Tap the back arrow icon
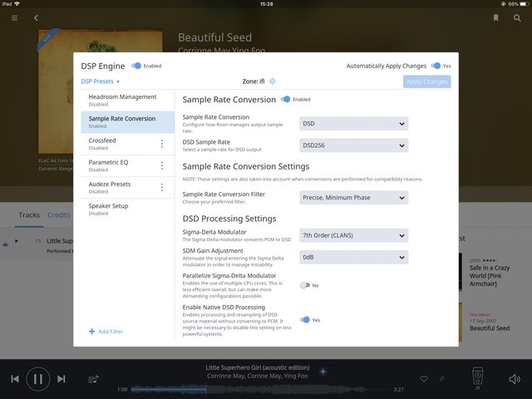The width and height of the screenshot is (532, 399). pos(36,17)
